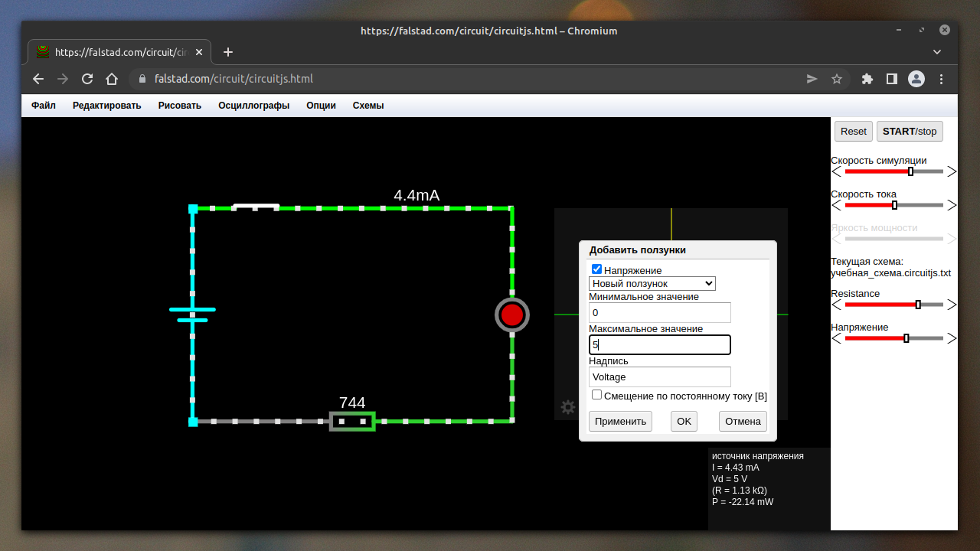This screenshot has width=980, height=551.
Task: Open the Осциллографы menu
Action: point(253,106)
